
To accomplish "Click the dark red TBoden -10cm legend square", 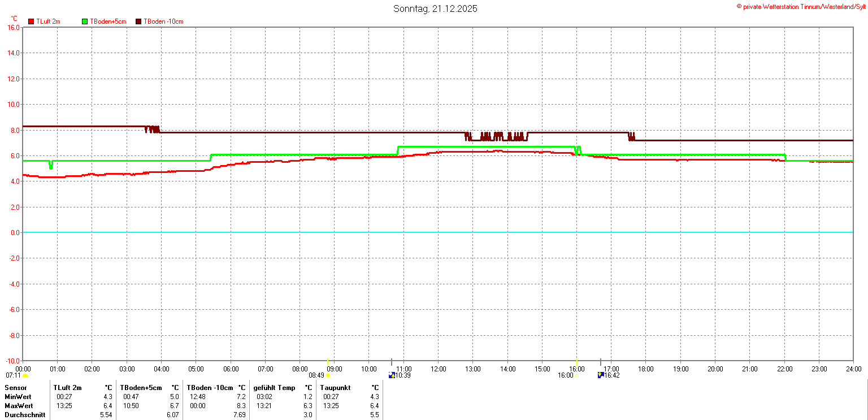I will click(x=139, y=21).
